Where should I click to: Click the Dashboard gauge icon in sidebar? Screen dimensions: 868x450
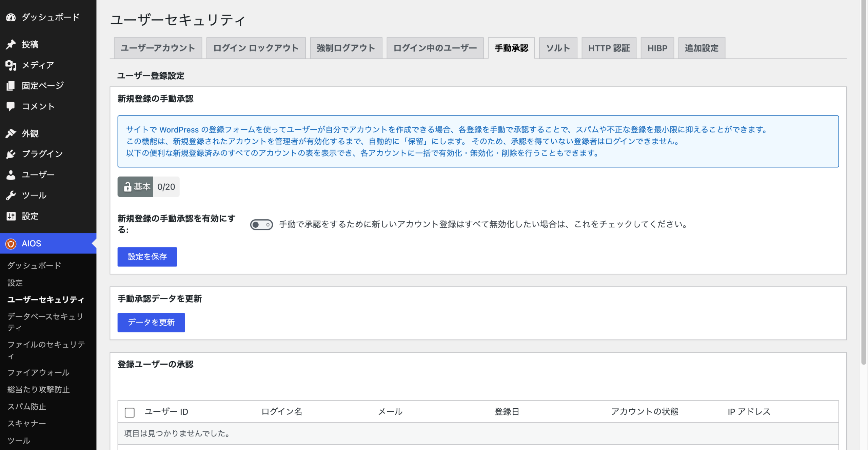point(11,17)
